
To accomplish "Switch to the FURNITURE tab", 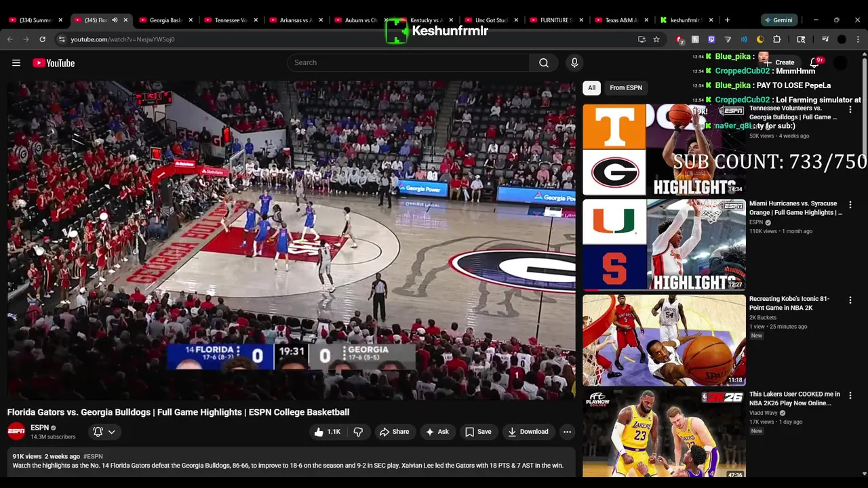I will pyautogui.click(x=557, y=20).
